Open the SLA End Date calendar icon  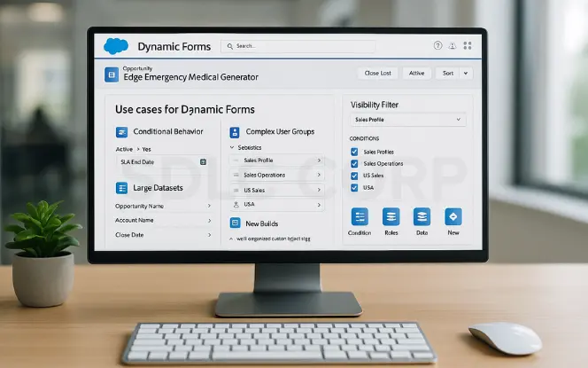(x=203, y=162)
